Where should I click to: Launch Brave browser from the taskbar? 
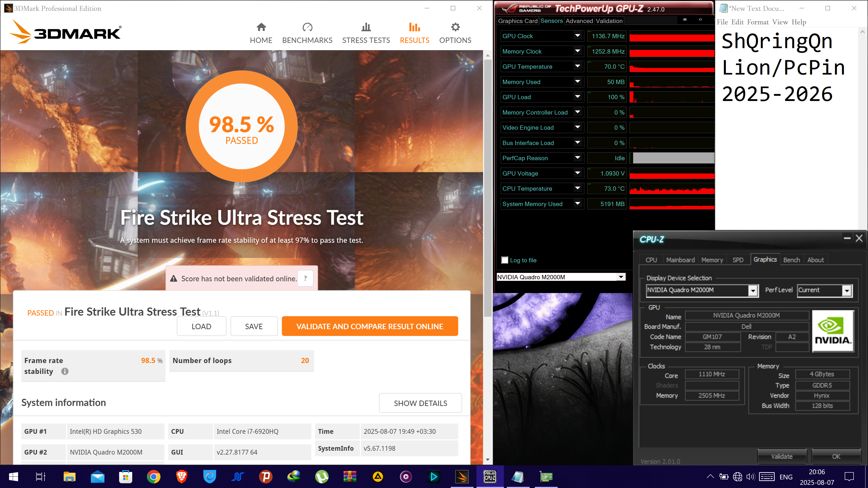point(182,476)
